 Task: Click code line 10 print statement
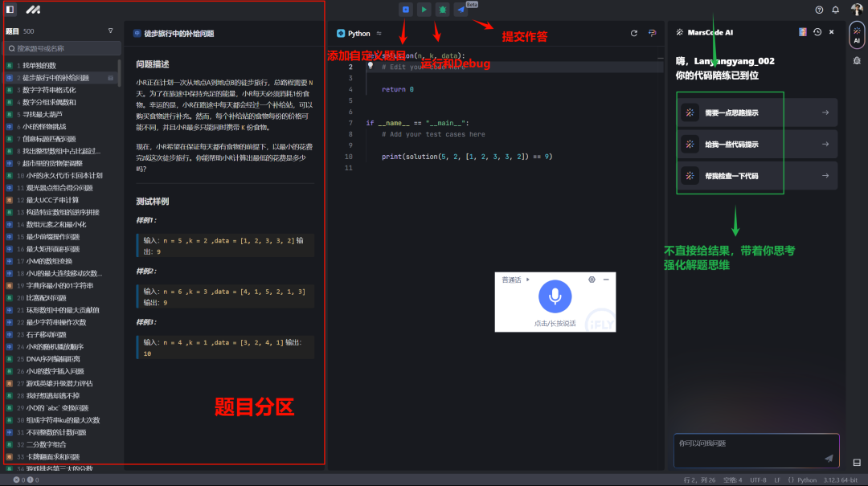[467, 157]
